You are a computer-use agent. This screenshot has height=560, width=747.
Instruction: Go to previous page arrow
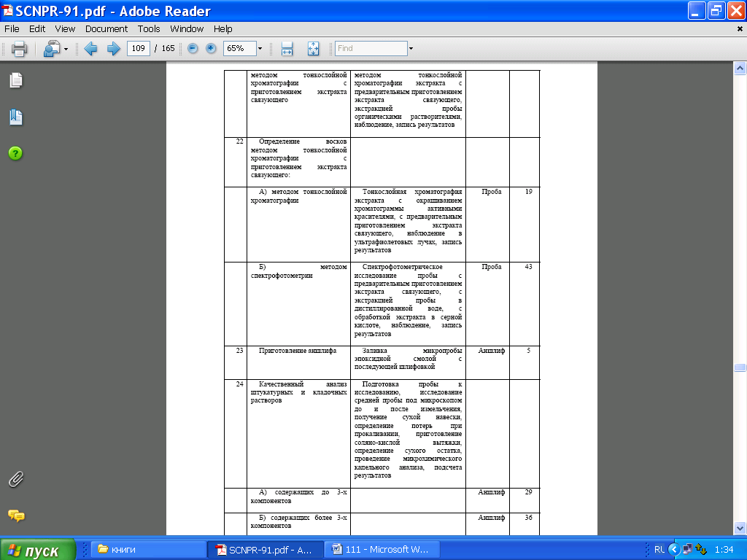(x=90, y=49)
